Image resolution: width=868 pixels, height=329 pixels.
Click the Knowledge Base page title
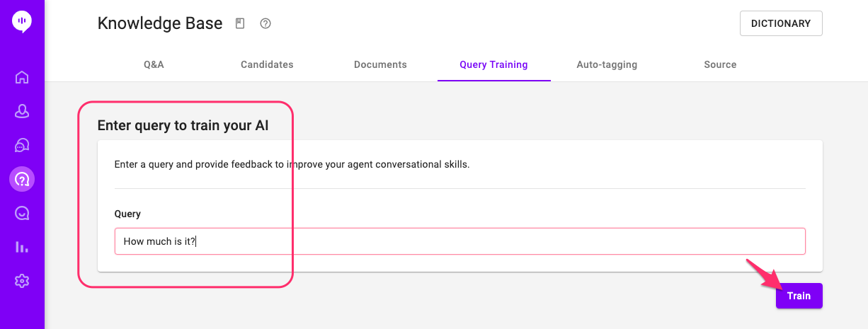[x=160, y=23]
